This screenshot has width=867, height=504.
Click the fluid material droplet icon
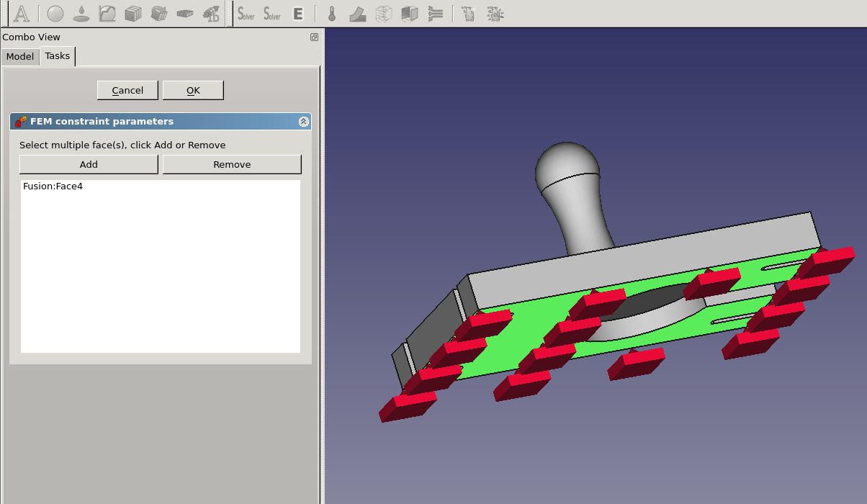[81, 14]
